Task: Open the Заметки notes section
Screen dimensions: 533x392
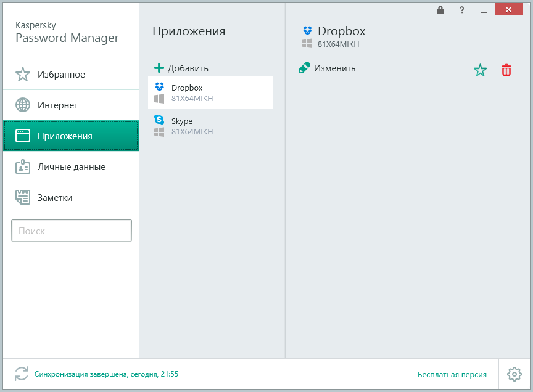Action: tap(71, 198)
